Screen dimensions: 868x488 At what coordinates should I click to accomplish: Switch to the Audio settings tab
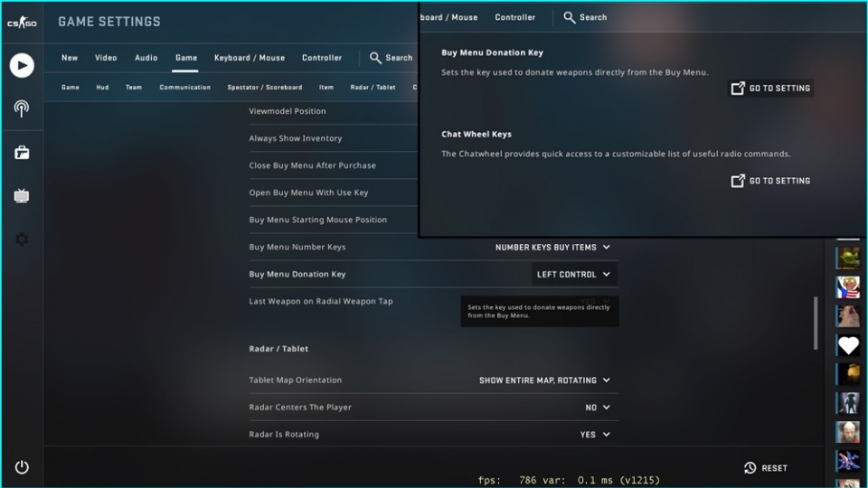[x=146, y=58]
